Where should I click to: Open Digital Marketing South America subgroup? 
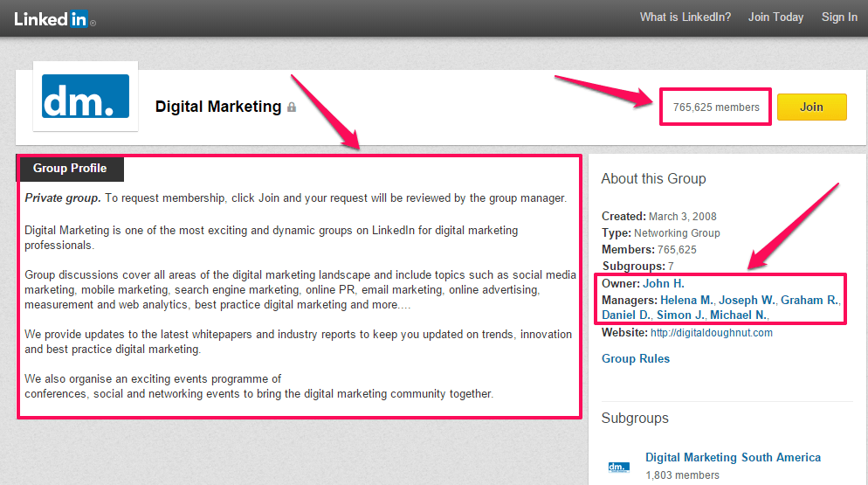point(733,457)
